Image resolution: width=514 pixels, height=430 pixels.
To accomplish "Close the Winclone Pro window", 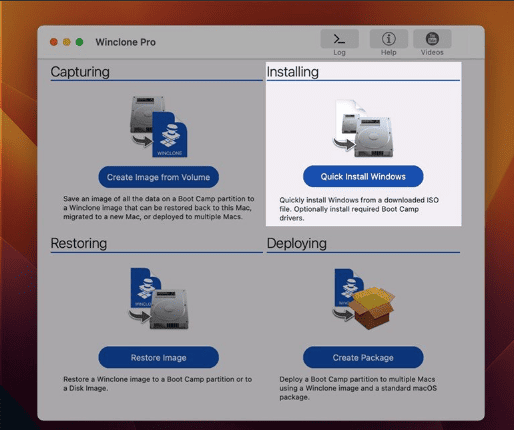I will click(54, 42).
